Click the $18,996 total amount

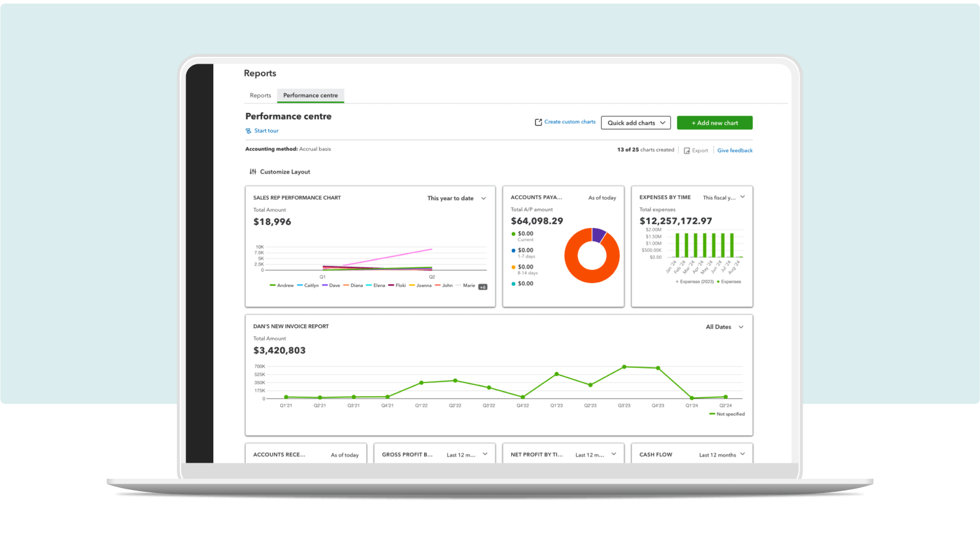coord(272,222)
